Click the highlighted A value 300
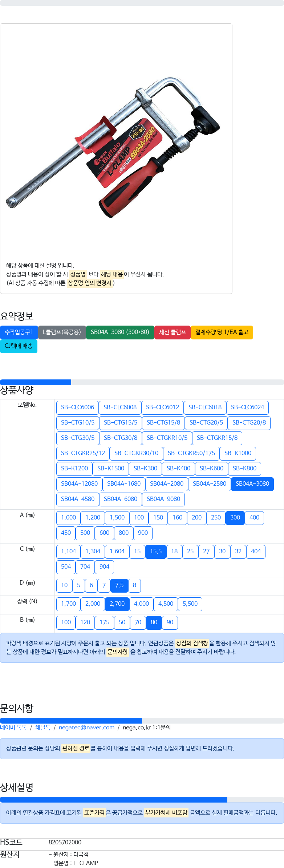Image resolution: width=284 pixels, height=868 pixels. [235, 518]
